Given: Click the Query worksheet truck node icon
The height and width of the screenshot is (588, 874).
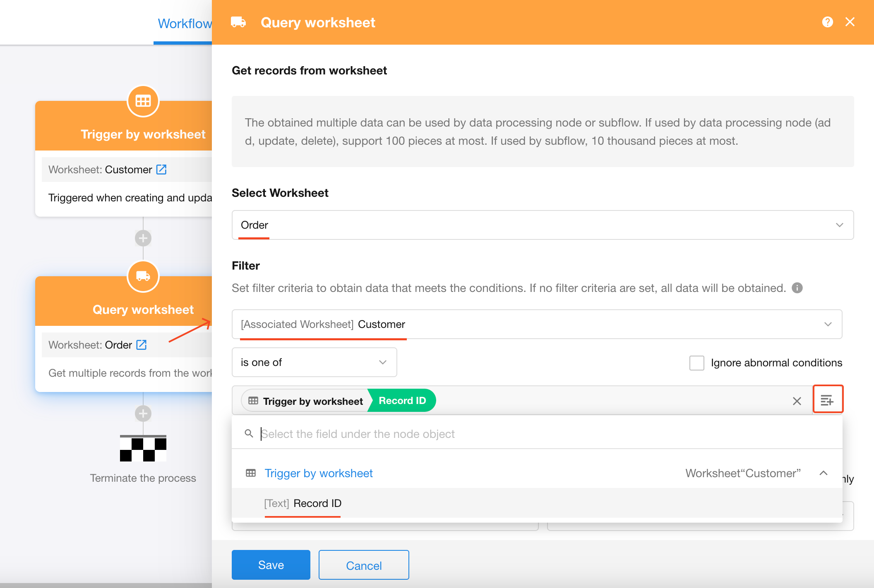Looking at the screenshot, I should [x=143, y=276].
